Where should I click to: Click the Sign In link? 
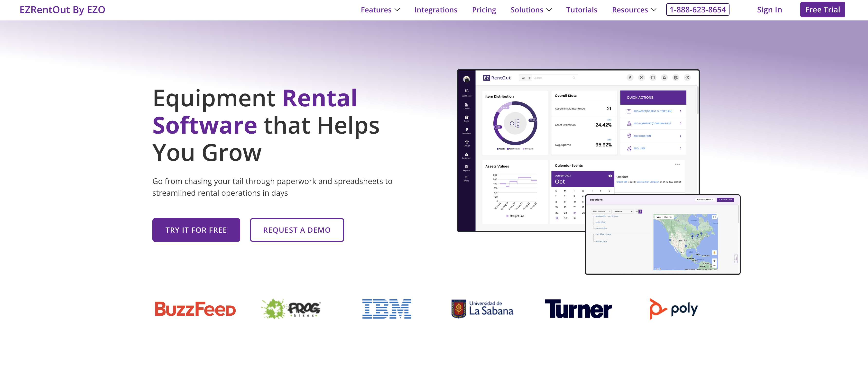click(769, 10)
